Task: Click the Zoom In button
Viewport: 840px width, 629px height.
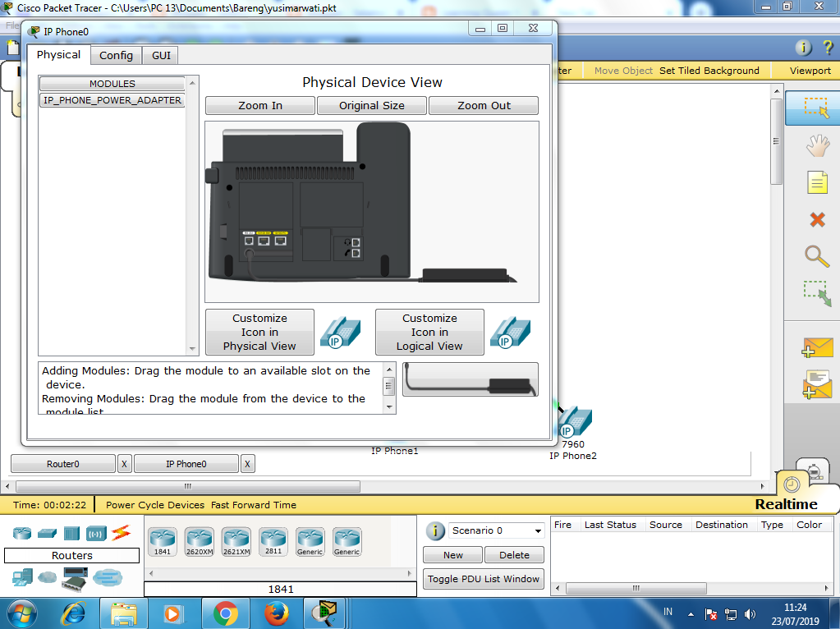Action: pyautogui.click(x=259, y=106)
